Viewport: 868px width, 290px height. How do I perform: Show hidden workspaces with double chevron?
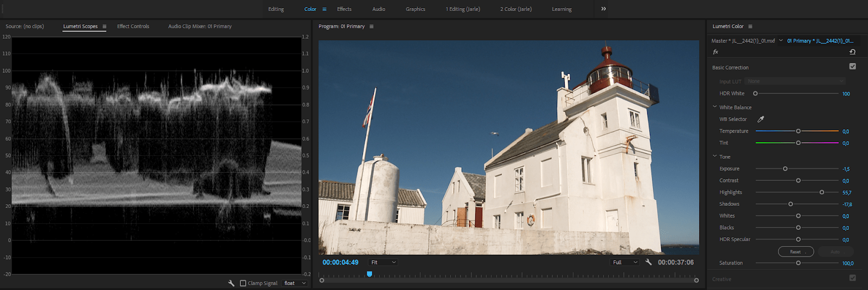click(603, 9)
